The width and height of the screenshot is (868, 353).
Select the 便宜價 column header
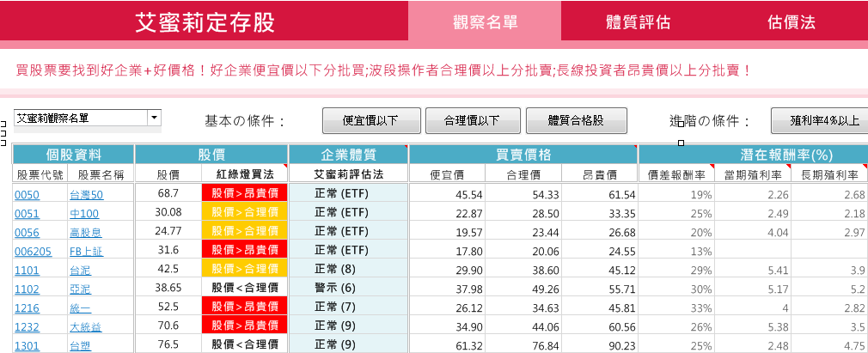(x=447, y=174)
